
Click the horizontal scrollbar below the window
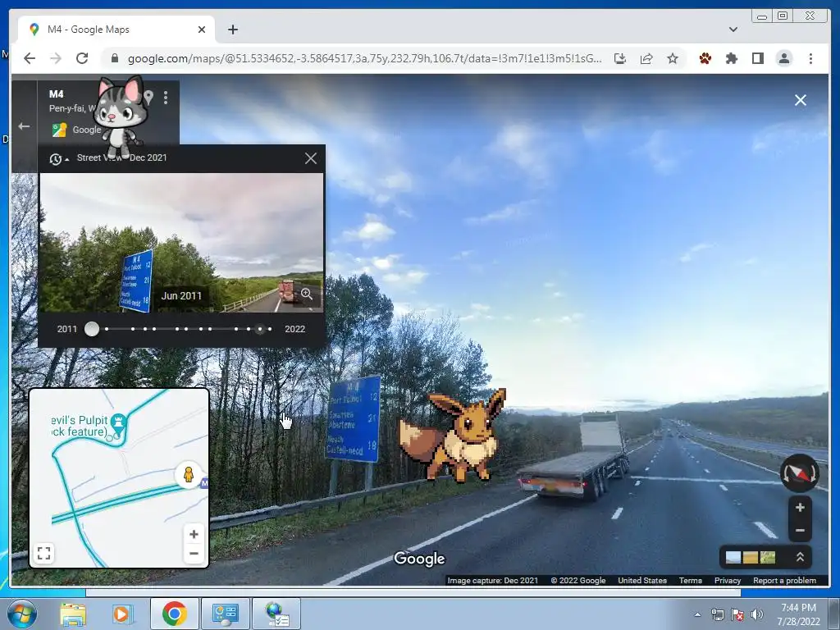(x=413, y=593)
